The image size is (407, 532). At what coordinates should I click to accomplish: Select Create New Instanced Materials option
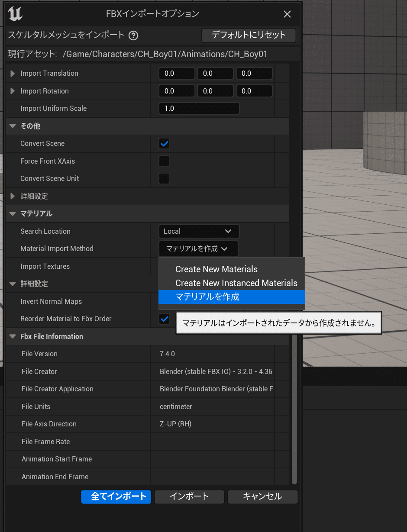click(x=236, y=282)
